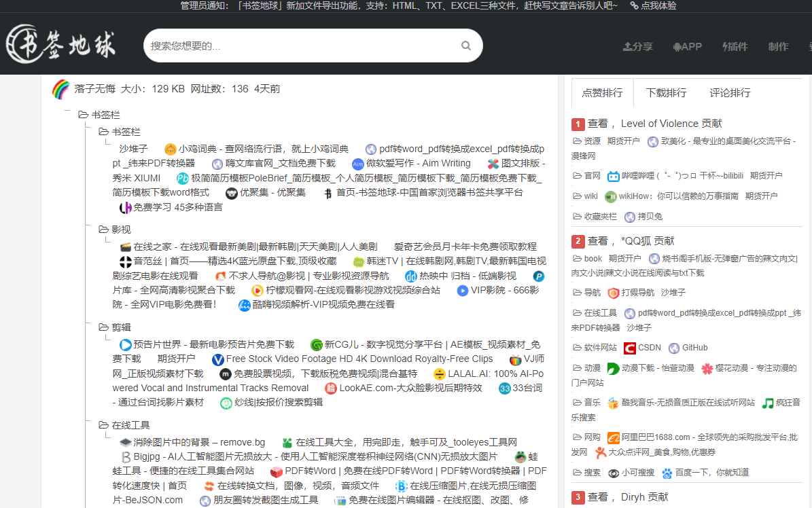Switch to the 下载排行 tab
Image resolution: width=812 pixels, height=508 pixels.
(x=666, y=93)
